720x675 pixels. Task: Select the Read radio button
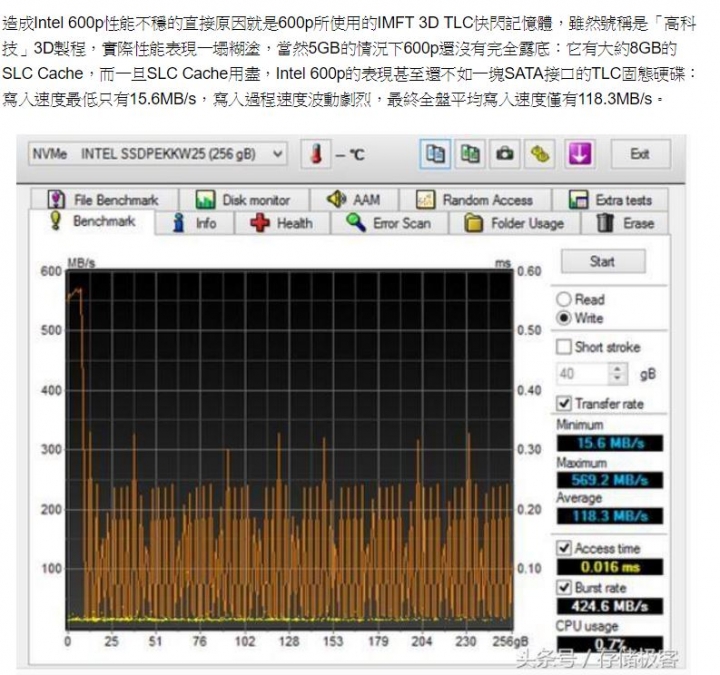click(564, 299)
